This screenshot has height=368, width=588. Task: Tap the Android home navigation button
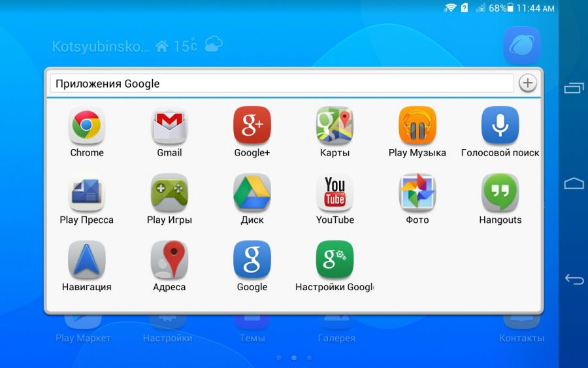pyautogui.click(x=574, y=184)
